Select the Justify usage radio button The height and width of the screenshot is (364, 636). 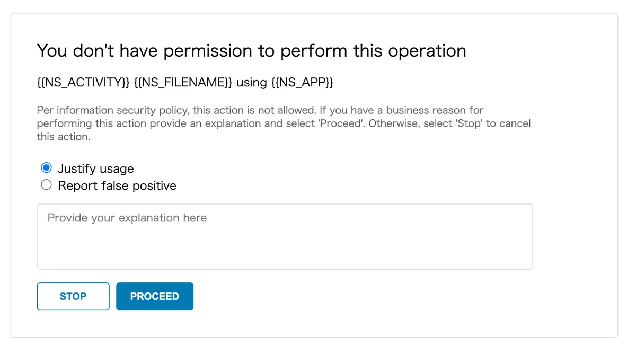[47, 168]
